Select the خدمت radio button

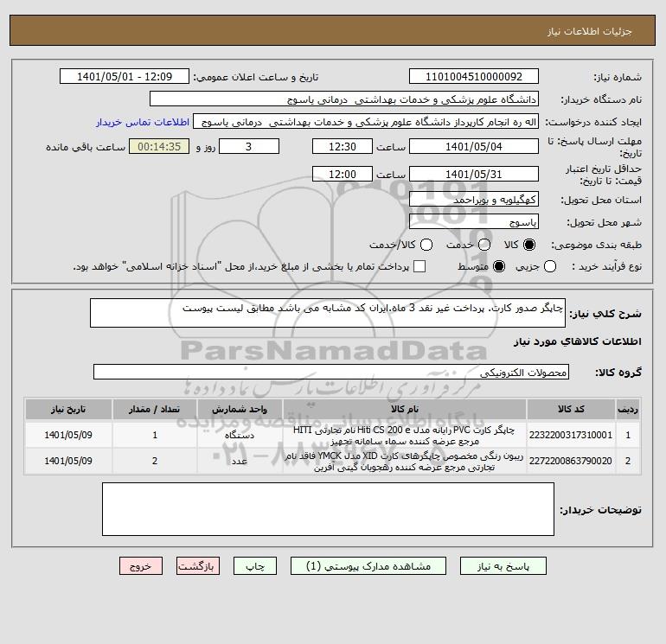click(x=484, y=245)
